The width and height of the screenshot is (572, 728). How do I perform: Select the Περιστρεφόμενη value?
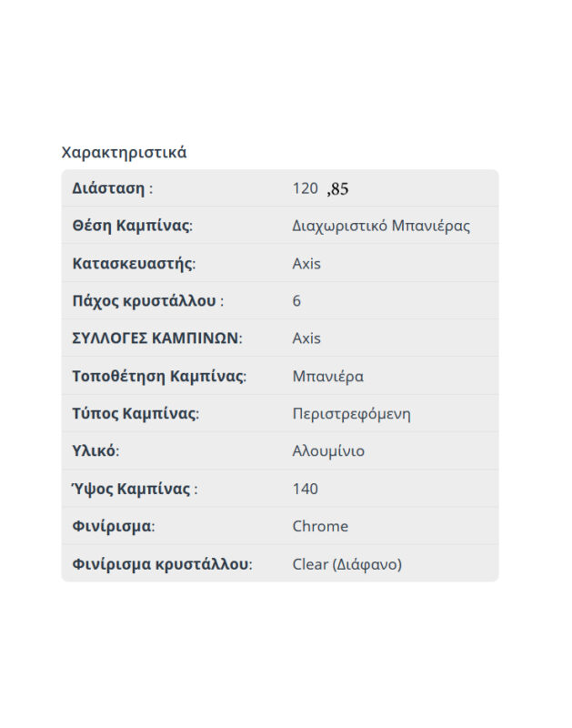point(351,414)
